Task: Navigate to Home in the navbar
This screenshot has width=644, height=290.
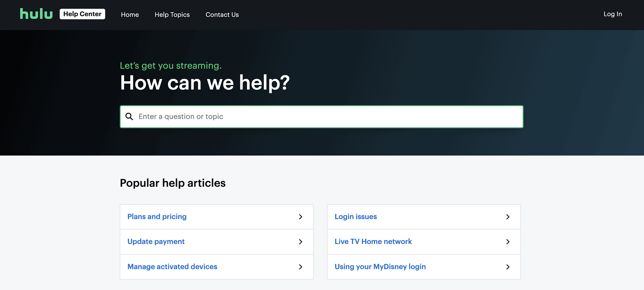Action: click(130, 14)
